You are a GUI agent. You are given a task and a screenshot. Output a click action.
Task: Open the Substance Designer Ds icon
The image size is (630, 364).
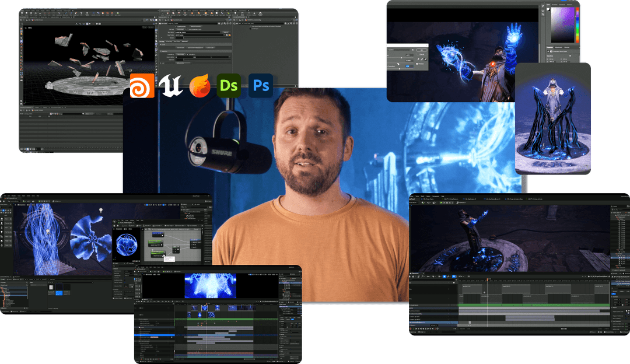229,85
